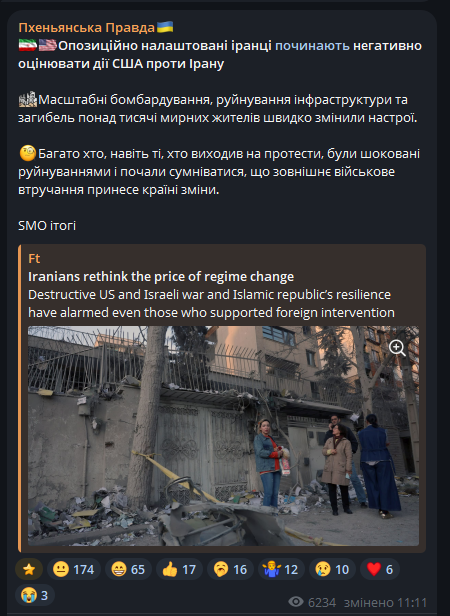Click the Ukrainian flag emoji beside channel name
Image resolution: width=450 pixels, height=616 pixels.
(x=165, y=27)
